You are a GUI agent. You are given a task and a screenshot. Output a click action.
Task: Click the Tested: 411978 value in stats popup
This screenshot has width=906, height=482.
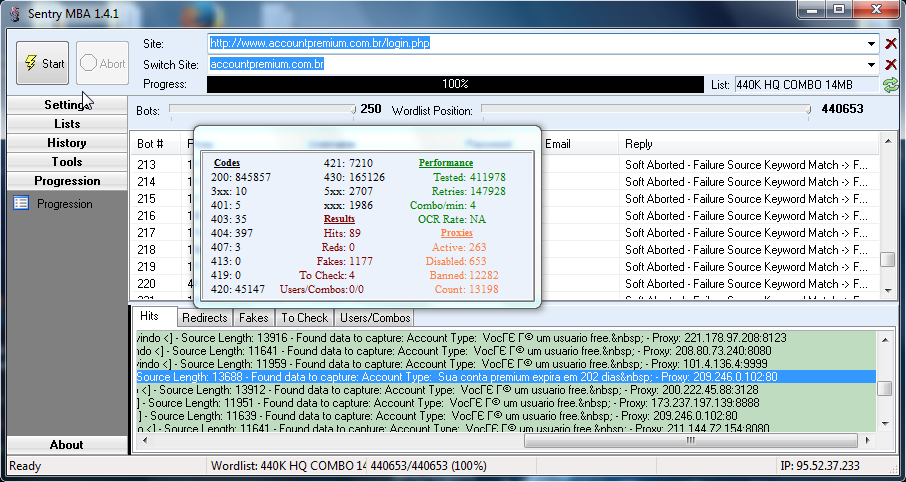click(x=469, y=177)
